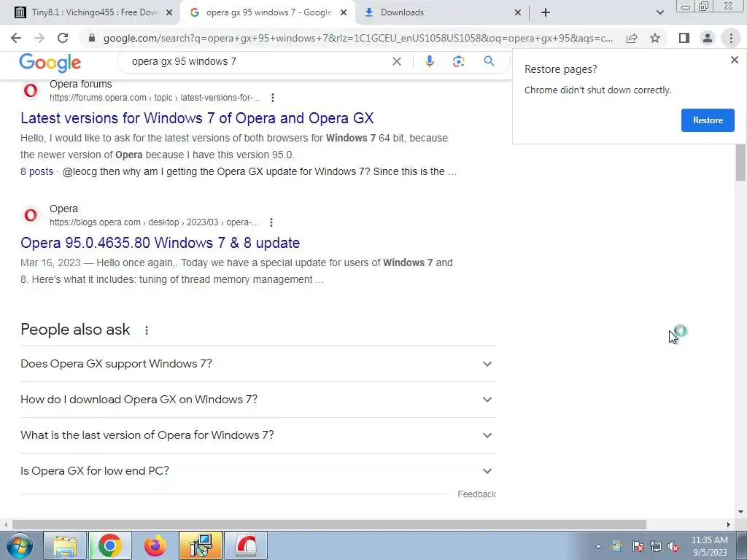
Task: Show hidden system tray icons
Action: [x=598, y=546]
